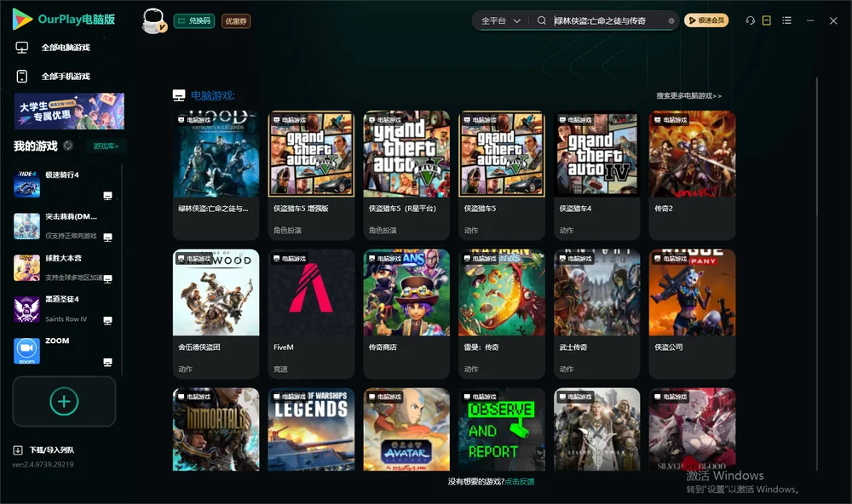
Task: Open the Avatar game thumbnail
Action: click(406, 429)
